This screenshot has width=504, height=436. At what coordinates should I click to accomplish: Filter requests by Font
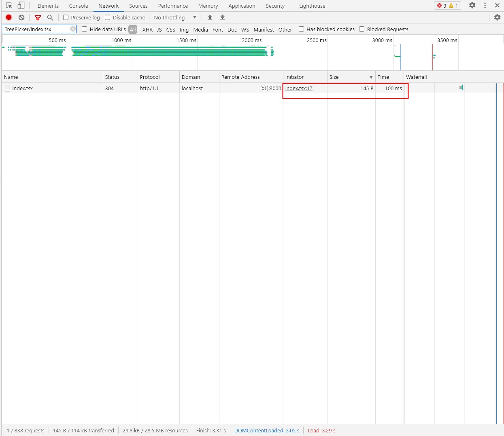[218, 30]
